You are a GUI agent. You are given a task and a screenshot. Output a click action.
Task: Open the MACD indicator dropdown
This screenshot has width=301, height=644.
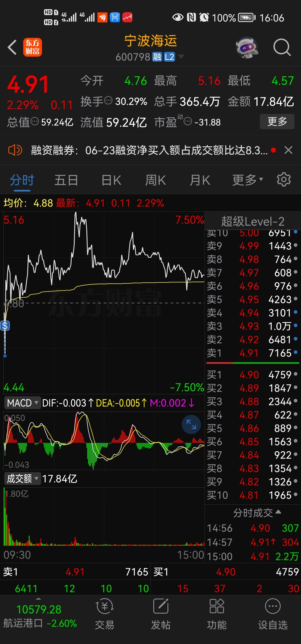23,403
